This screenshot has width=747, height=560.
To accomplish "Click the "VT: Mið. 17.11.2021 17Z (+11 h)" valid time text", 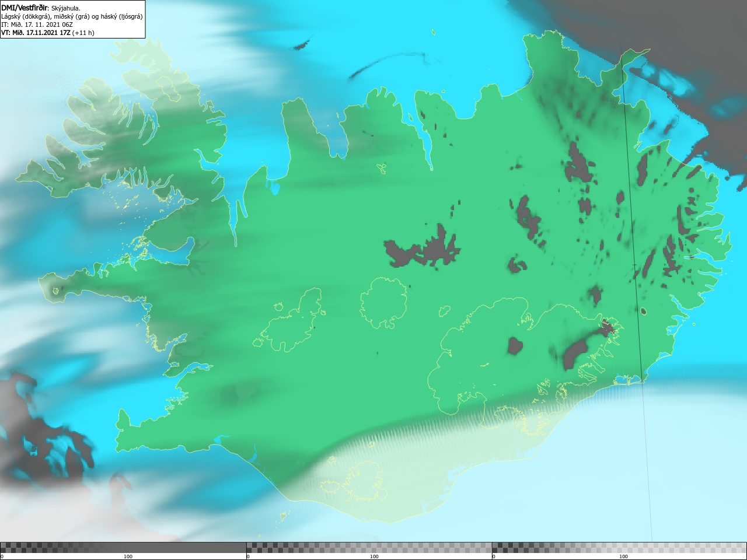I will pos(47,33).
